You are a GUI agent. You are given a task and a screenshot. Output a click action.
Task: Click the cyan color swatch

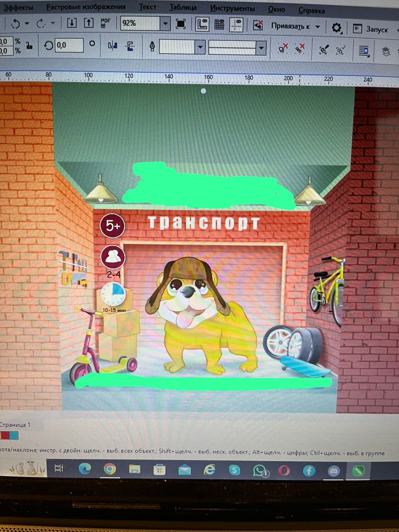click(x=14, y=435)
